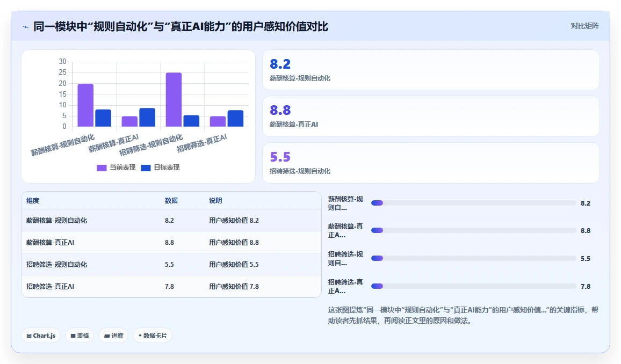Click the 对比矩阵 label in header
The image size is (621, 364).
(x=584, y=26)
